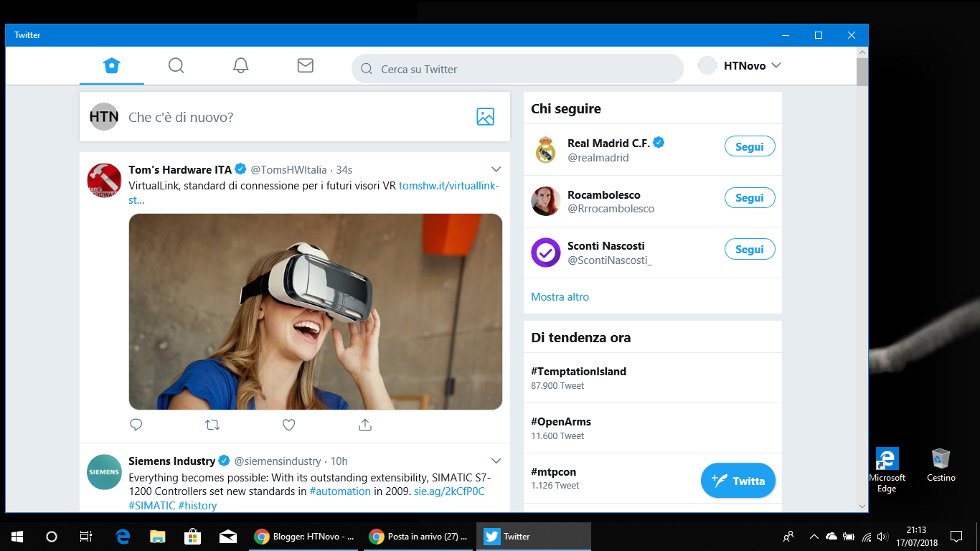Open Siemens Industry account name
Screen dimensions: 980x551
click(x=171, y=461)
